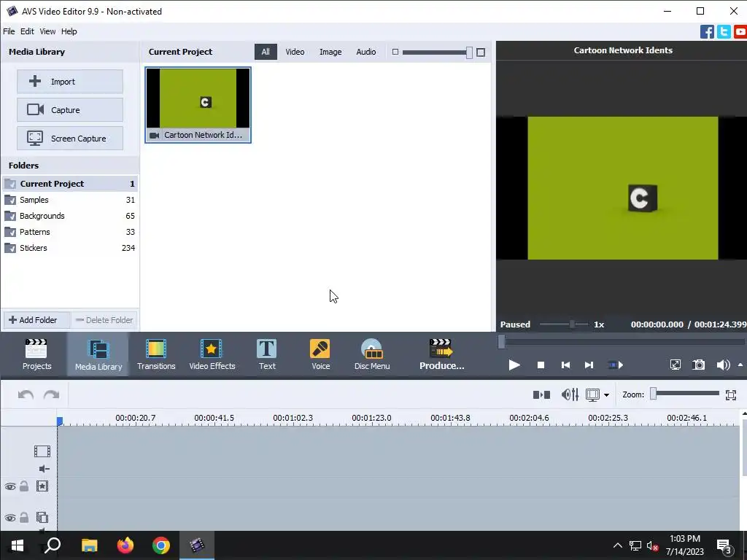This screenshot has width=747, height=560.
Task: Click the Import button
Action: [x=70, y=82]
